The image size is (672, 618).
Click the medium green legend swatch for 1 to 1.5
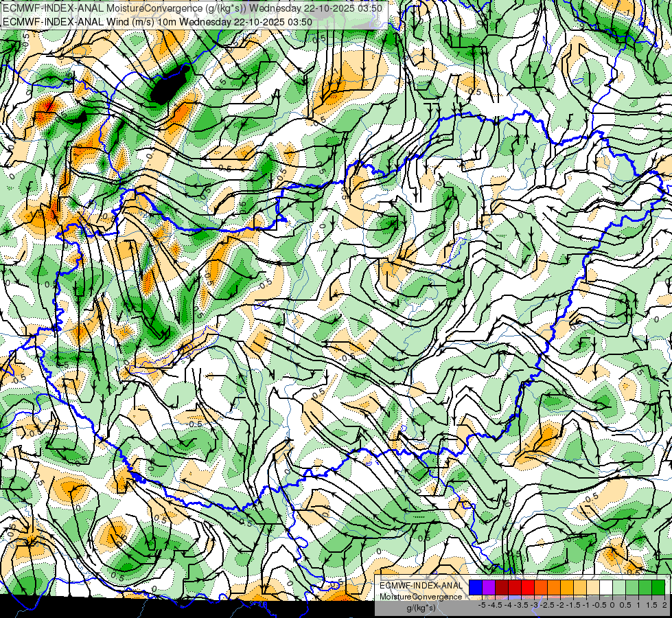click(645, 588)
